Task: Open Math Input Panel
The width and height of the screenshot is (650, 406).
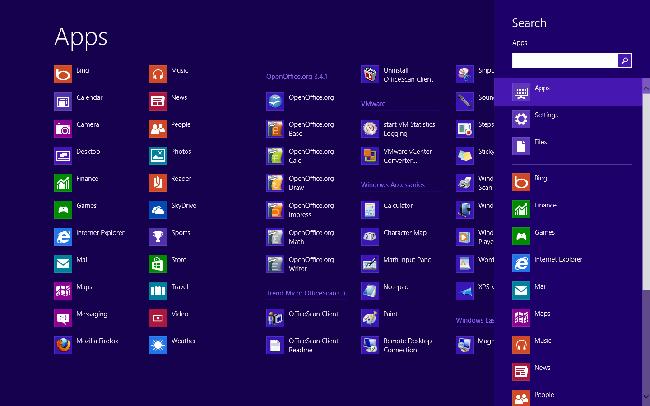Action: pyautogui.click(x=370, y=264)
